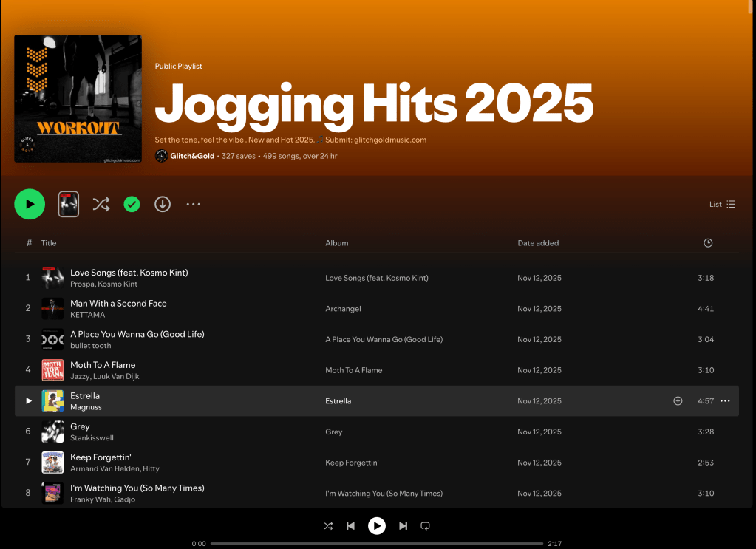Viewport: 756px width, 549px height.
Task: Remove playlist from library via green checkmark
Action: [132, 205]
